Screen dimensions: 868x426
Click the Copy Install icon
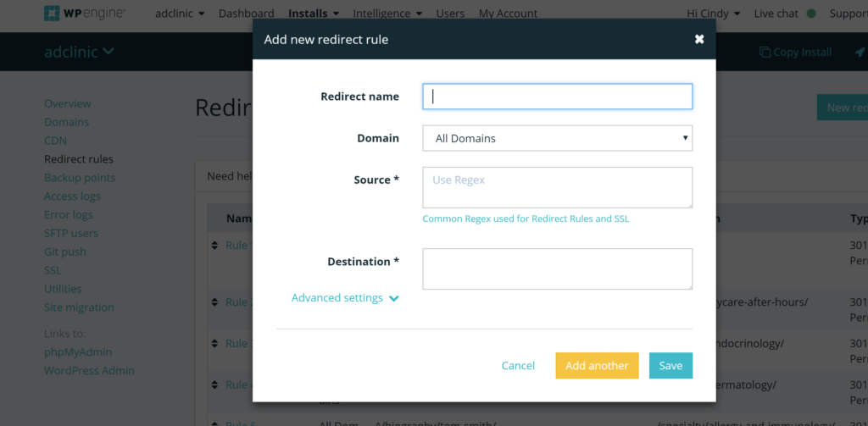point(765,52)
